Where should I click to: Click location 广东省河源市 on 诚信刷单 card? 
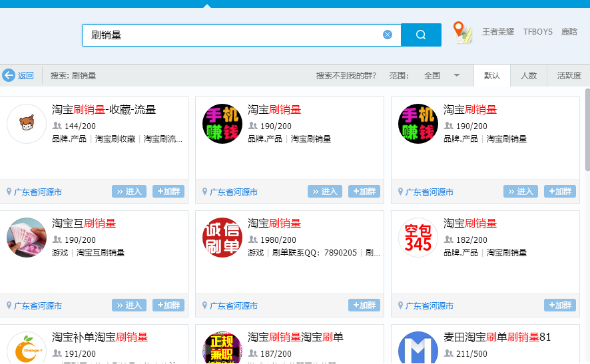(233, 306)
